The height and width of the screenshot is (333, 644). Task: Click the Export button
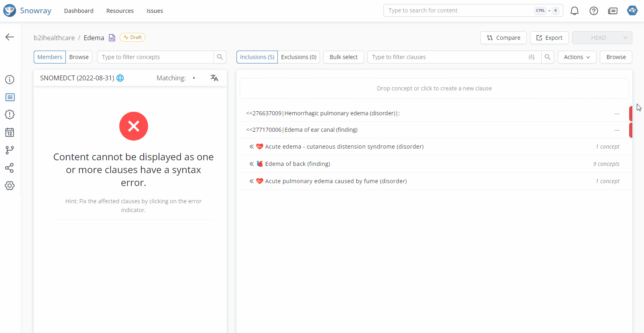coord(549,38)
